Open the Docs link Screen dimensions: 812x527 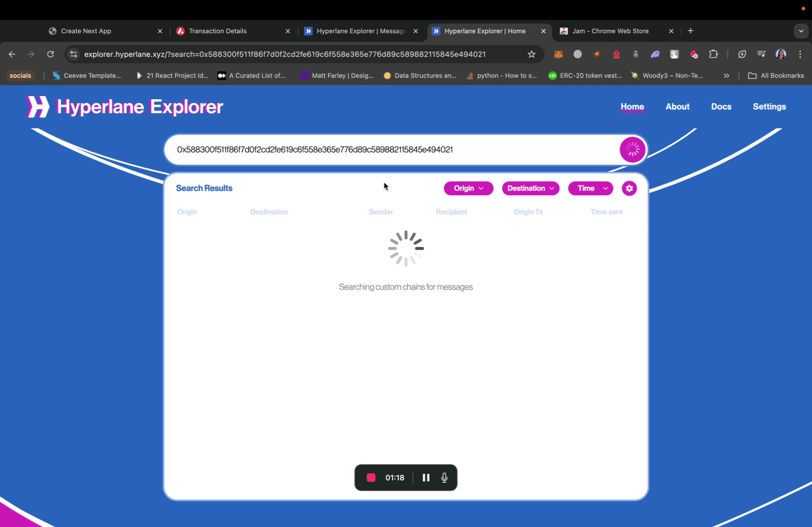pos(721,107)
